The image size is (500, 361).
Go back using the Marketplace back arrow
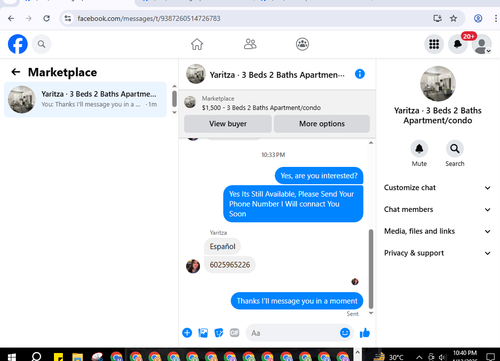[x=16, y=72]
